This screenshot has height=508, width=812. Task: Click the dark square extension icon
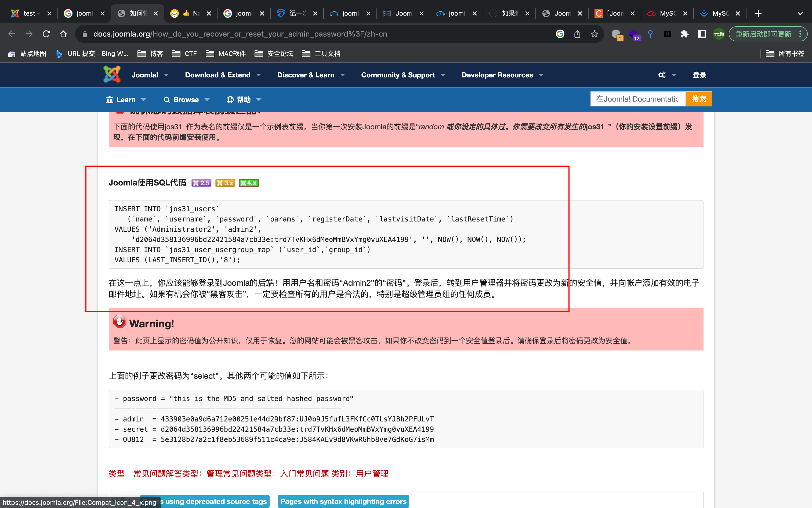pyautogui.click(x=667, y=34)
